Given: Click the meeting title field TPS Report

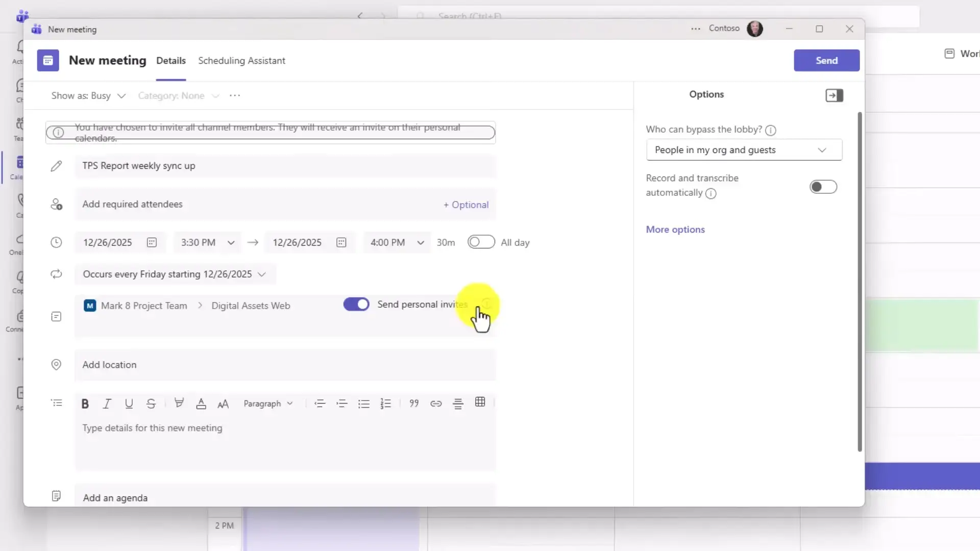Looking at the screenshot, I should (x=285, y=166).
